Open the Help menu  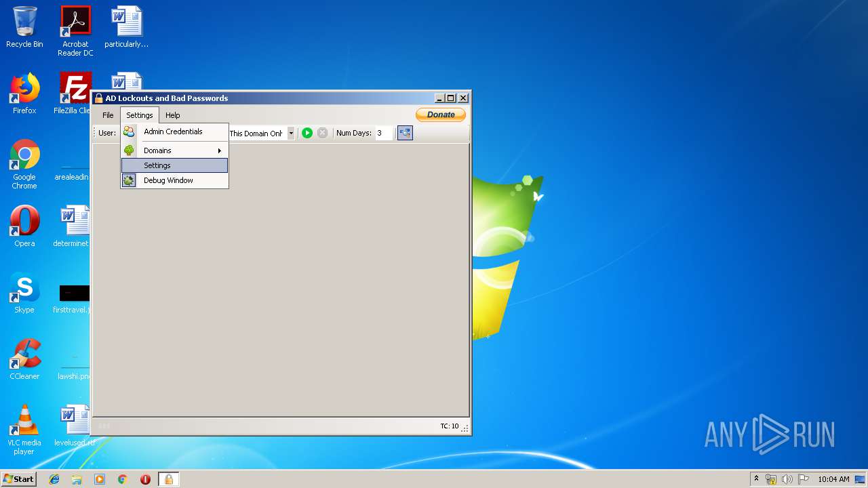coord(173,115)
